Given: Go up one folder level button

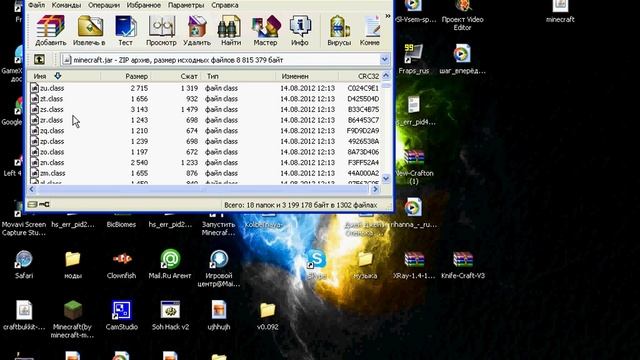Looking at the screenshot, I should [39, 60].
